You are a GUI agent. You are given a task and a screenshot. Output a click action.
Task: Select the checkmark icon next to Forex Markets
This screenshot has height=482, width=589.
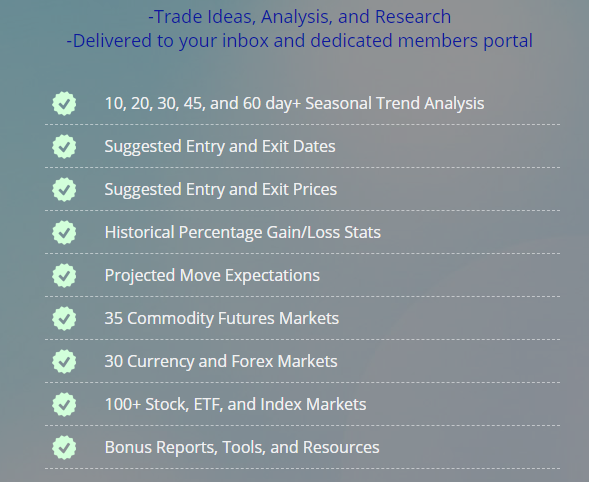point(64,361)
